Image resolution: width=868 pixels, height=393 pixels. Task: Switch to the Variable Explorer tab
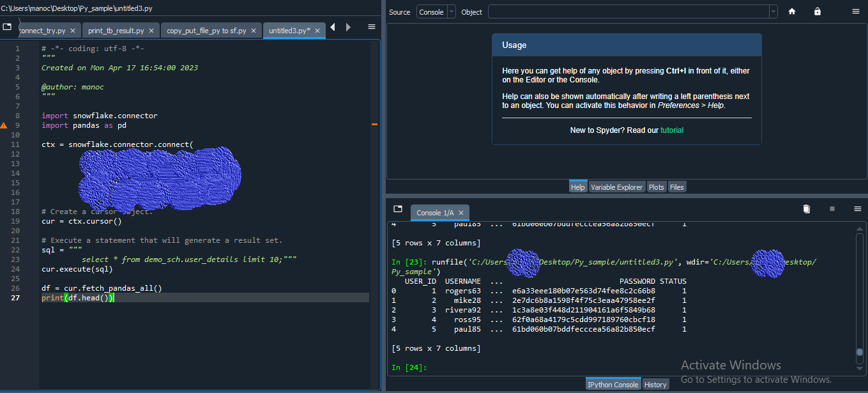click(x=616, y=187)
